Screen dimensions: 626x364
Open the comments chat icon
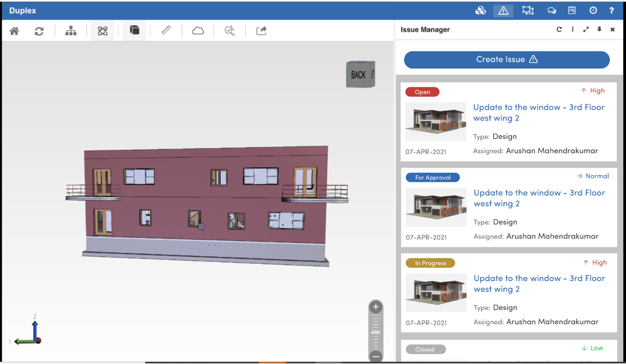[x=552, y=11]
